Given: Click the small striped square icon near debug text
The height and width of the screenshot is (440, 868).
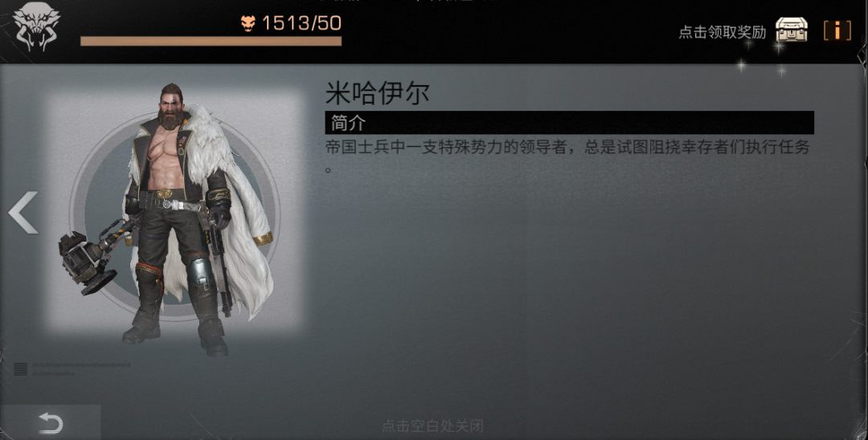Looking at the screenshot, I should [20, 369].
